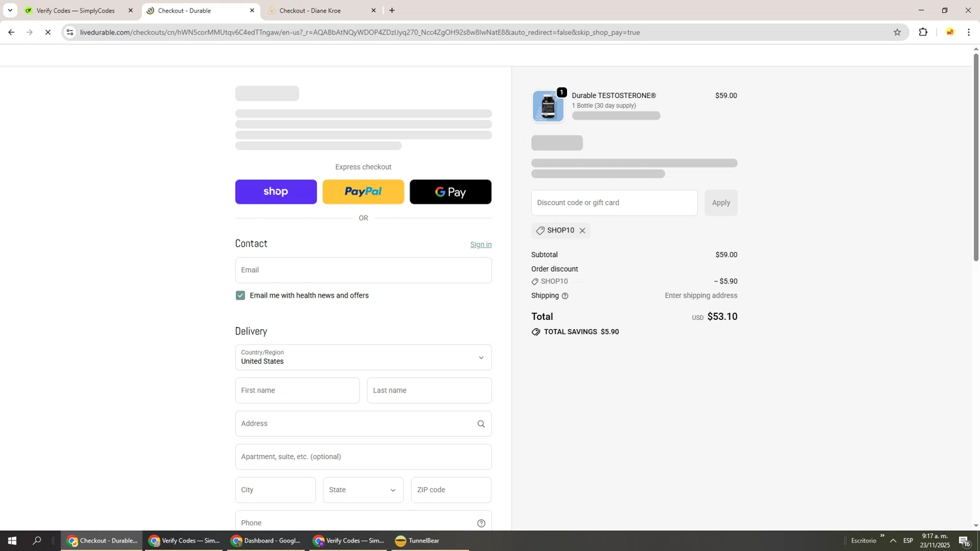The image size is (980, 551).
Task: Open the TunnelBear taskbar app
Action: (x=417, y=541)
